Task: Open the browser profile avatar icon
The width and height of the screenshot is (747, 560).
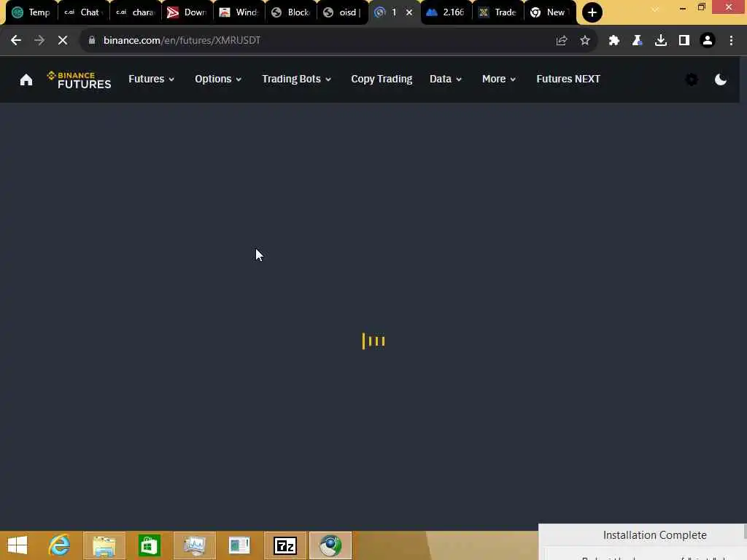Action: [x=707, y=41]
